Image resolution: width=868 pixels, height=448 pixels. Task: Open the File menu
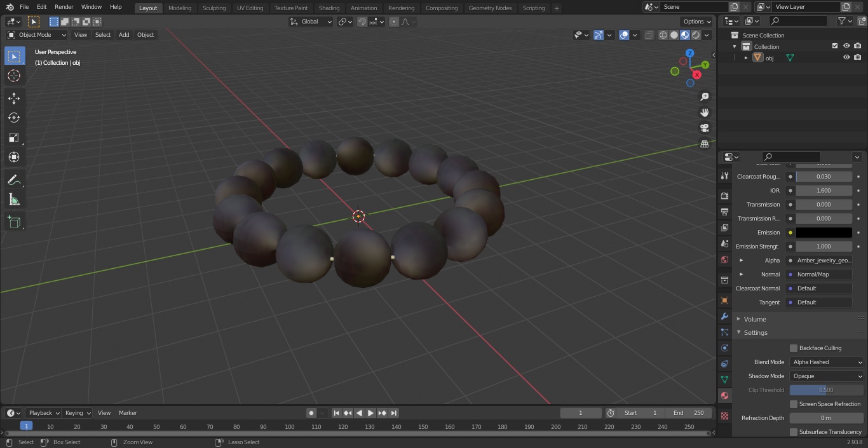24,7
